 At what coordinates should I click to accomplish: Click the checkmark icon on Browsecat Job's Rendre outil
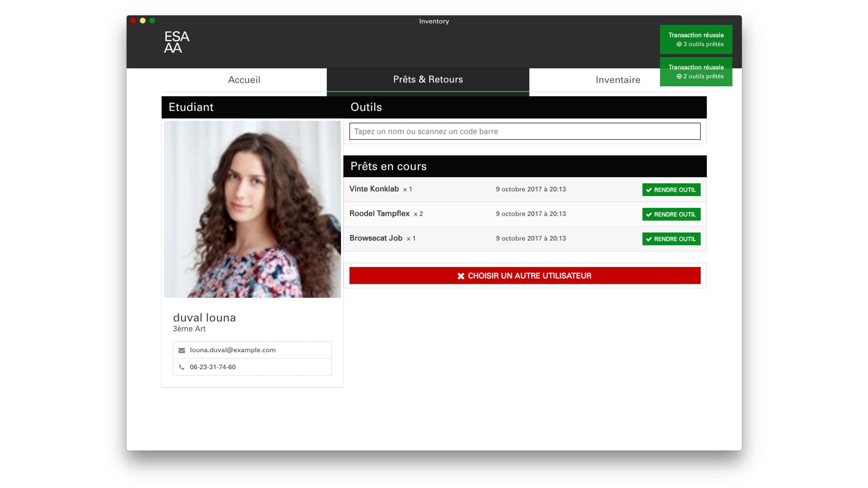click(x=649, y=239)
